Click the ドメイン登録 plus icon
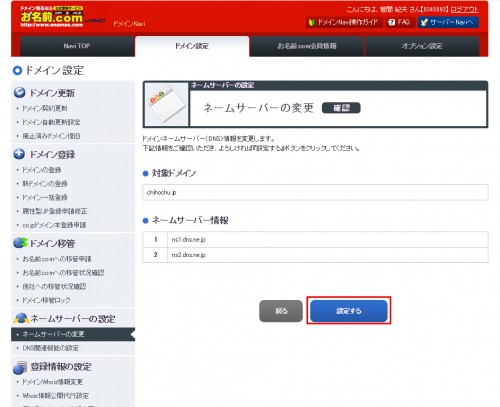 tap(19, 154)
